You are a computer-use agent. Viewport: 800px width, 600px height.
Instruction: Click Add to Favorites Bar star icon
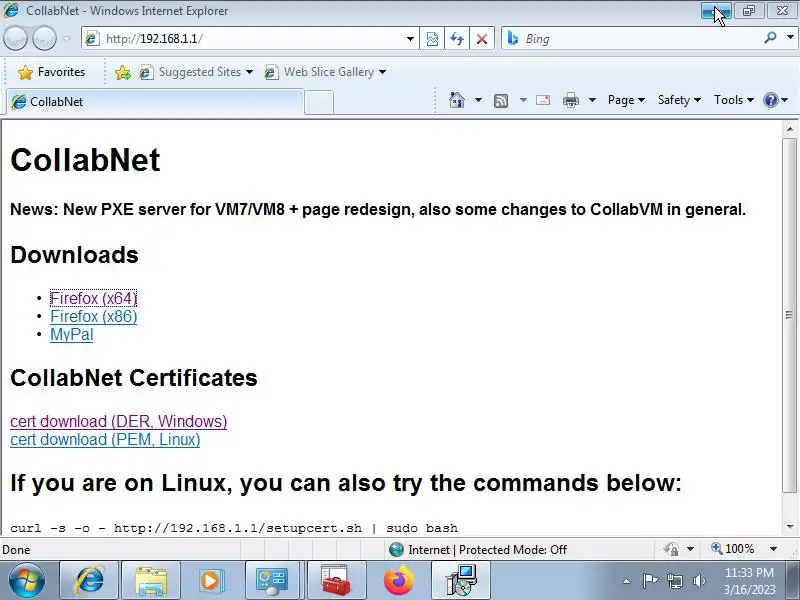point(122,72)
